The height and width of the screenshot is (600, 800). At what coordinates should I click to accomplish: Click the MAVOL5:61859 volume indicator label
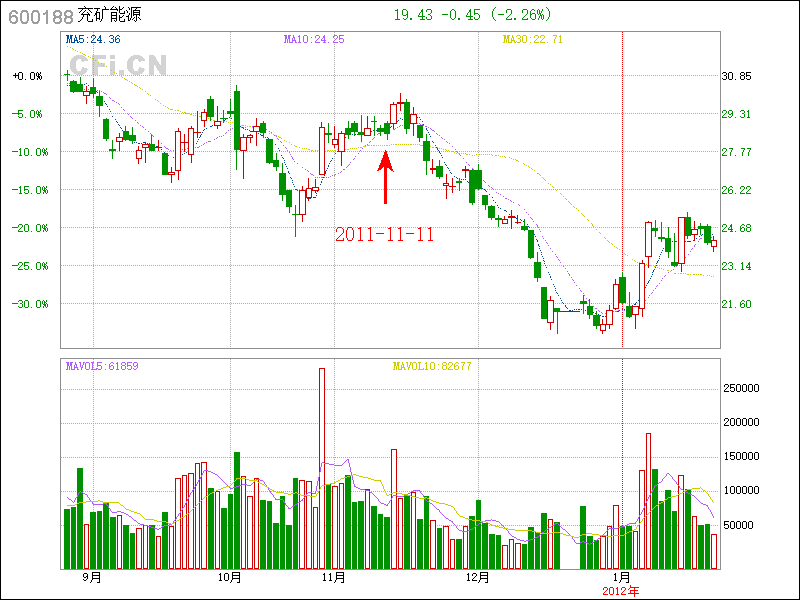pyautogui.click(x=102, y=366)
